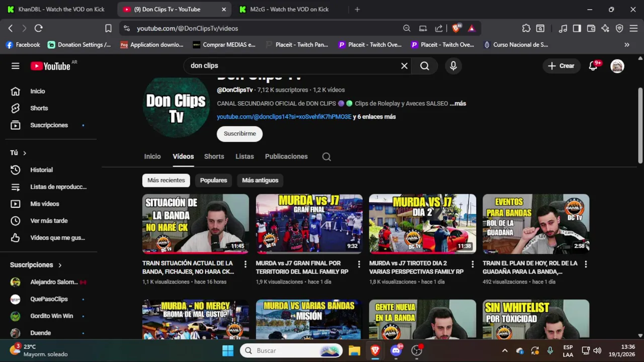Open volume control in system tray
The width and height of the screenshot is (644, 362).
[597, 350]
